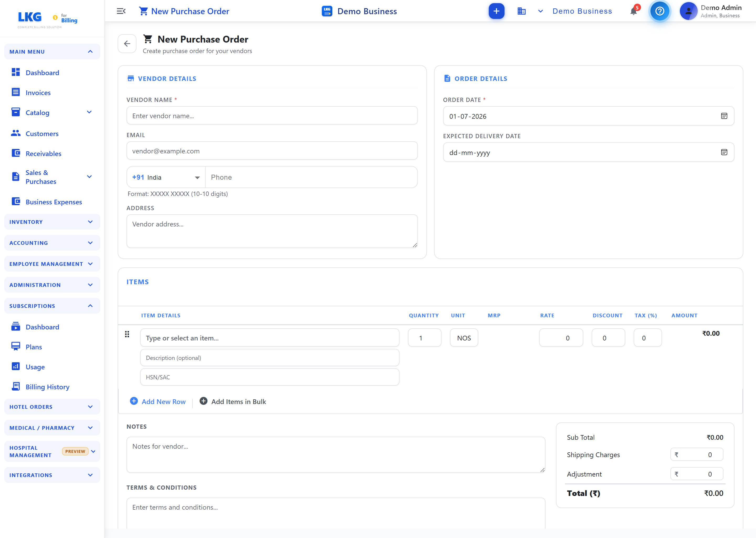The image size is (756, 538).
Task: Click the Billing History receipt icon
Action: click(x=15, y=386)
